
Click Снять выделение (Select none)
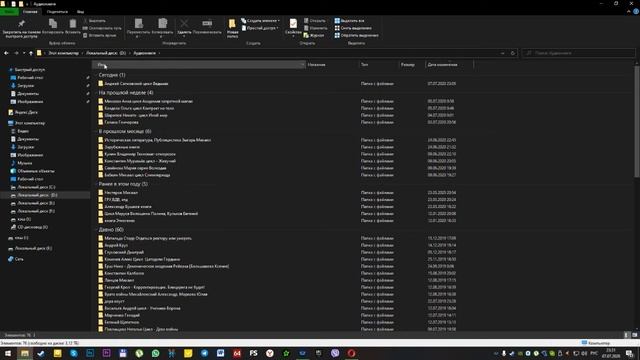point(353,28)
